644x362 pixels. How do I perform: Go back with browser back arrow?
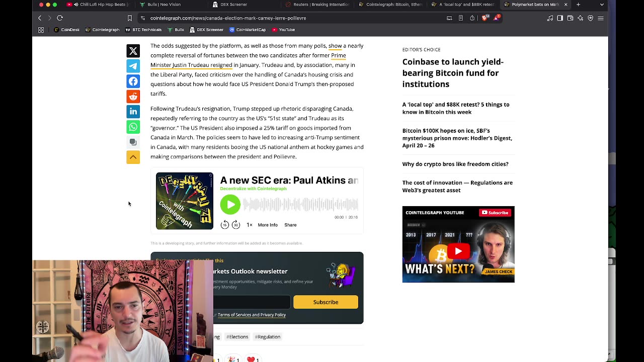coord(40,18)
